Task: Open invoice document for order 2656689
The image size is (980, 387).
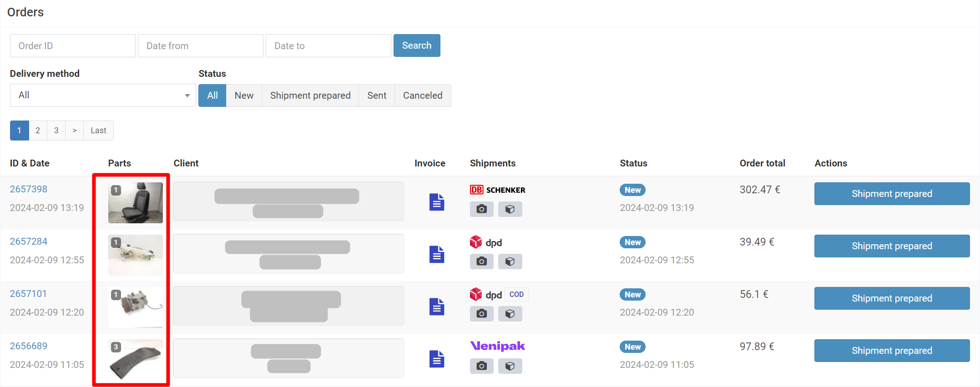Action: pyautogui.click(x=436, y=359)
